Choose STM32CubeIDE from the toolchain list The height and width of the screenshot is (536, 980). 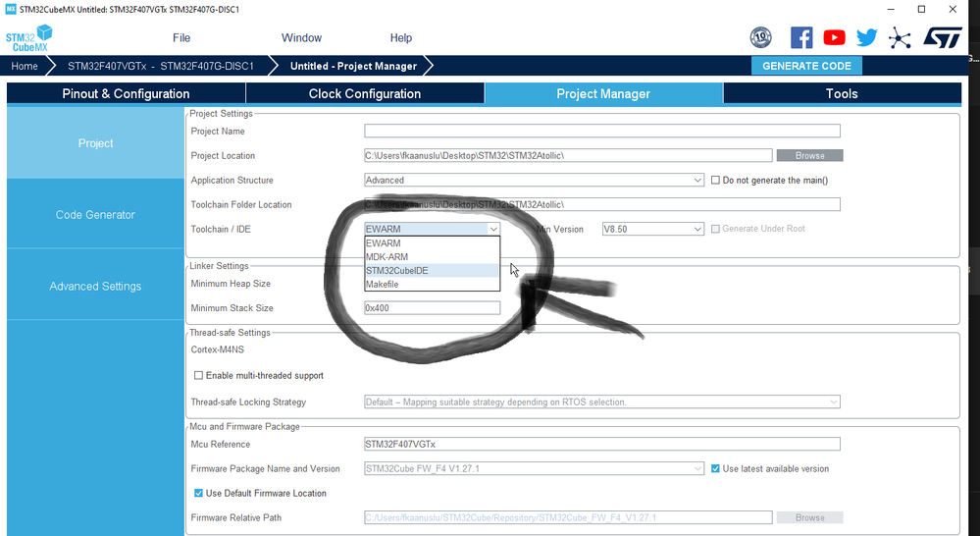click(x=432, y=271)
